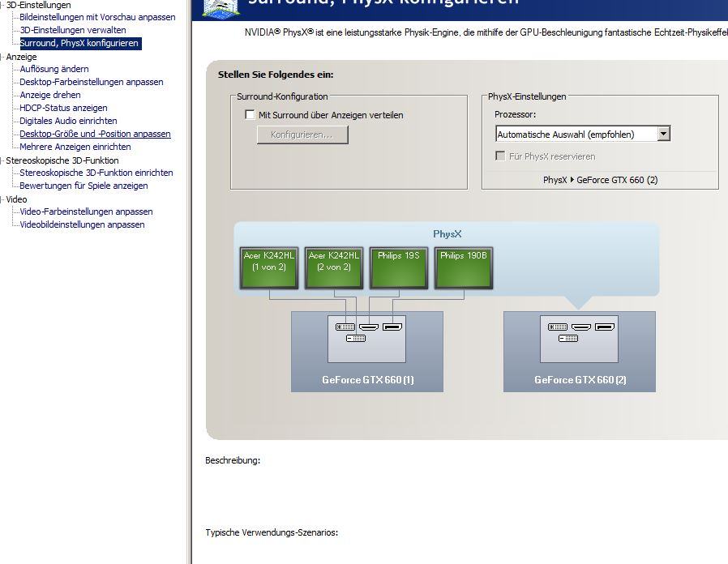Click the GeForce GTX 660 (1) card graphic

click(366, 352)
